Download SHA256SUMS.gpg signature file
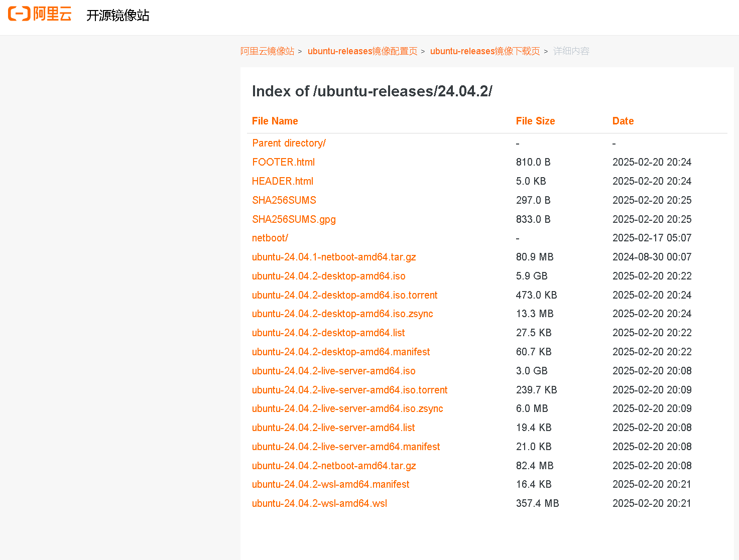 coord(294,219)
